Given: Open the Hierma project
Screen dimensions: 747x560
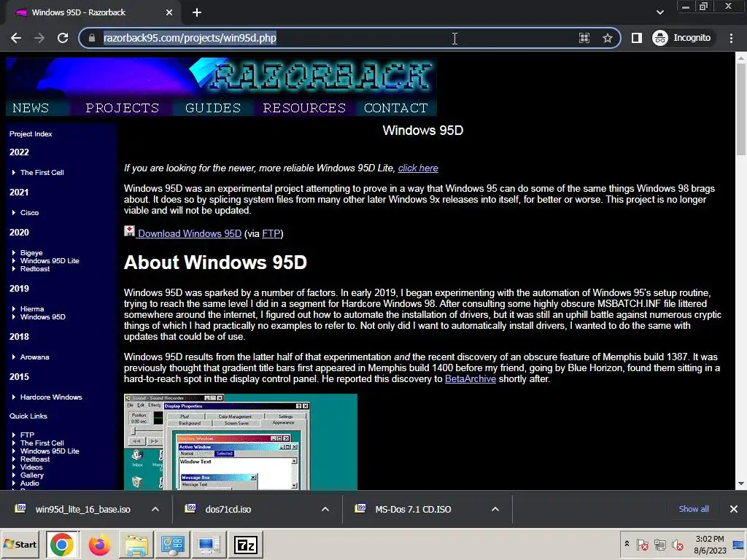Looking at the screenshot, I should (x=32, y=309).
